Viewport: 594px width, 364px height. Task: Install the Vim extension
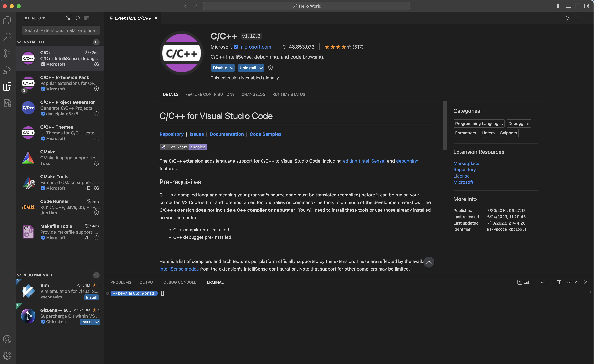pos(91,297)
